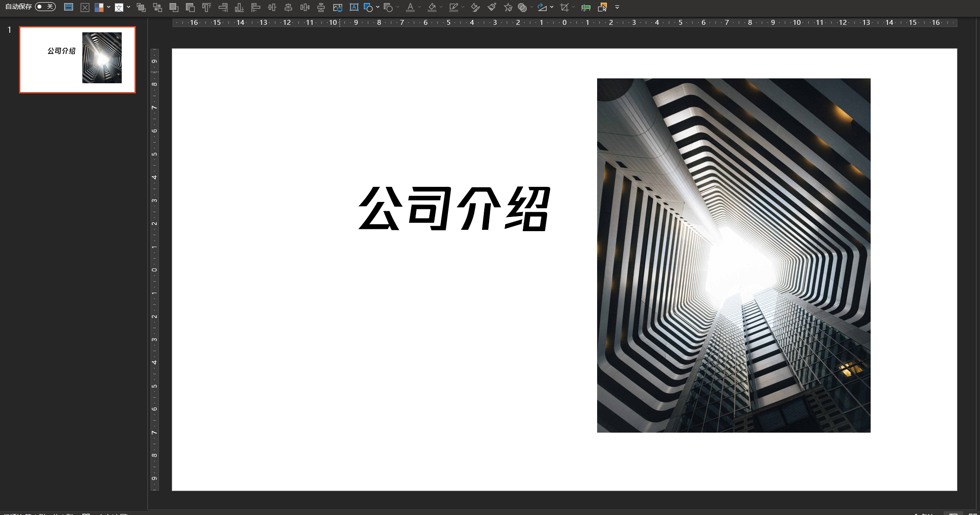Select the building photo on slide

pyautogui.click(x=733, y=255)
